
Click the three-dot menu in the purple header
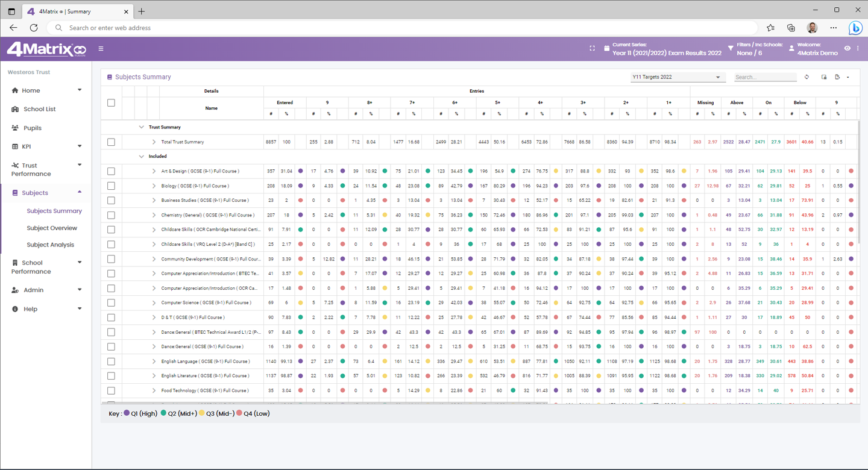point(858,48)
